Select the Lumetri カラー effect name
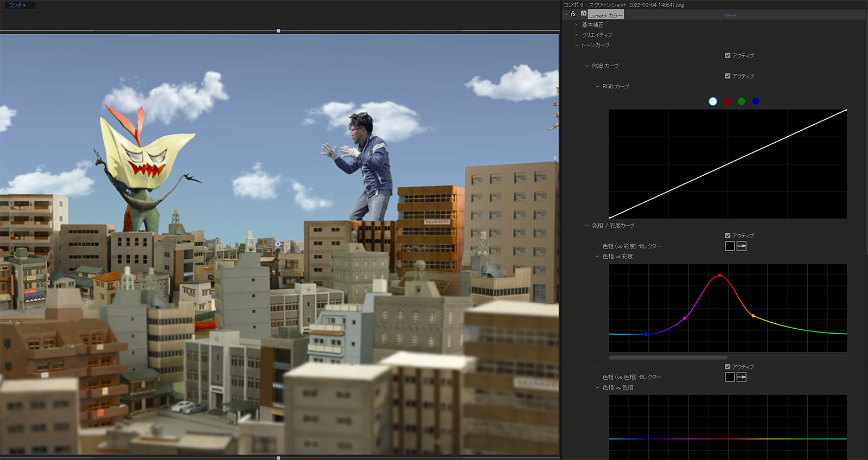This screenshot has width=868, height=460. pos(606,16)
